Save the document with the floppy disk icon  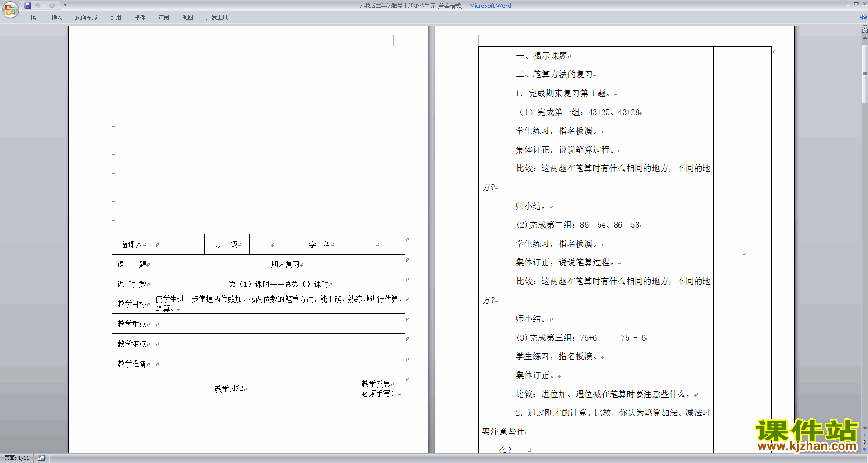(x=28, y=5)
